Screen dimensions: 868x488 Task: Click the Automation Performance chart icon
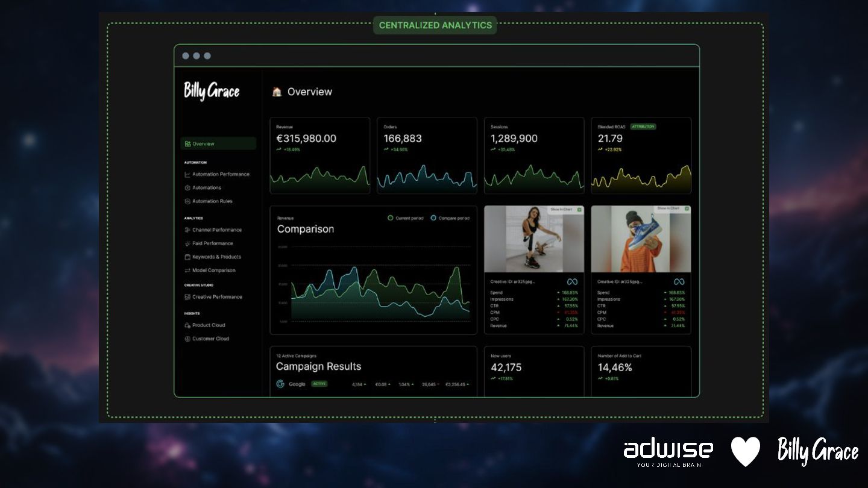(x=187, y=174)
